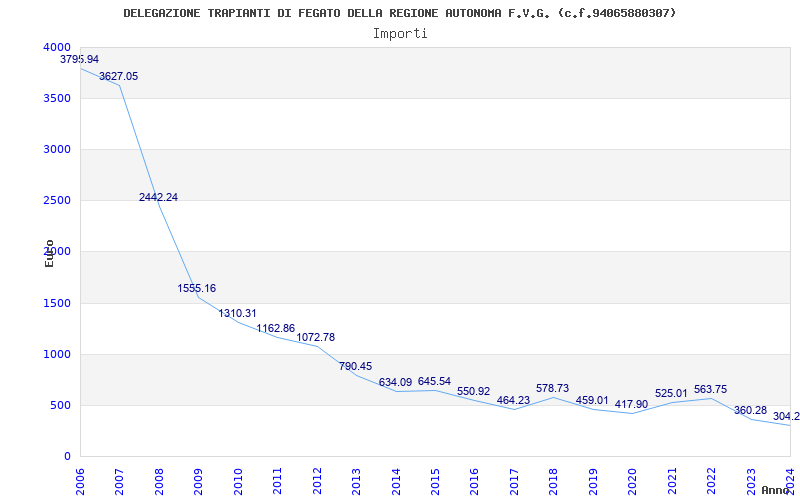800x500 pixels.
Task: Select the 525.01 data label
Action: (x=671, y=393)
